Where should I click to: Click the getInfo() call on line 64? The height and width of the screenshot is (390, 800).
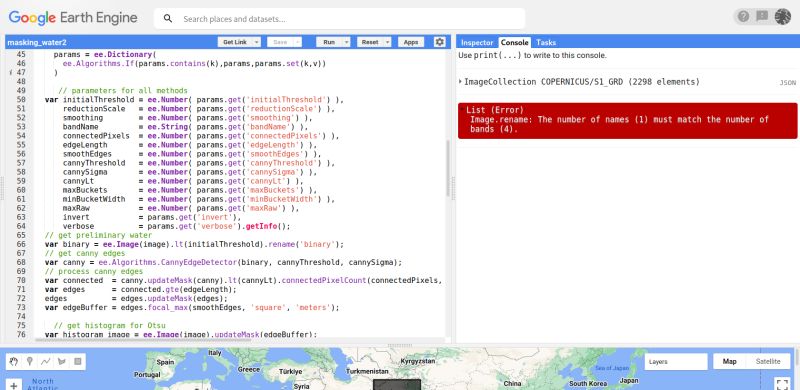[268, 226]
